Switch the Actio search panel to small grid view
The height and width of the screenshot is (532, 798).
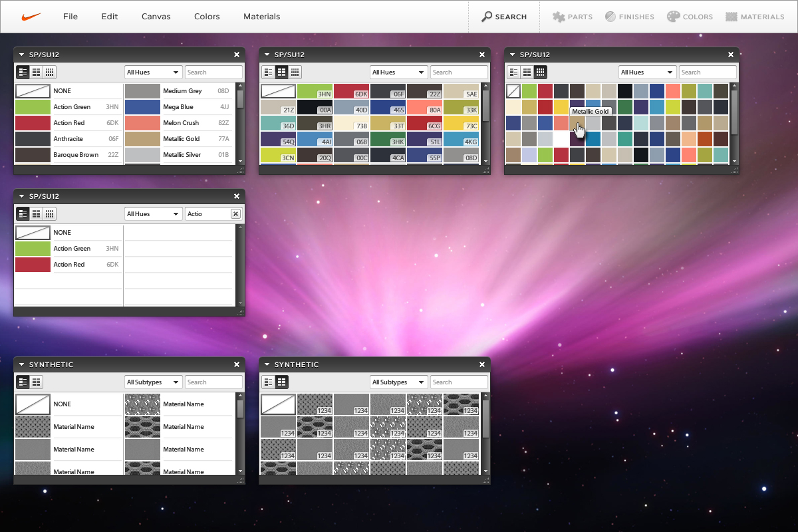pos(50,213)
